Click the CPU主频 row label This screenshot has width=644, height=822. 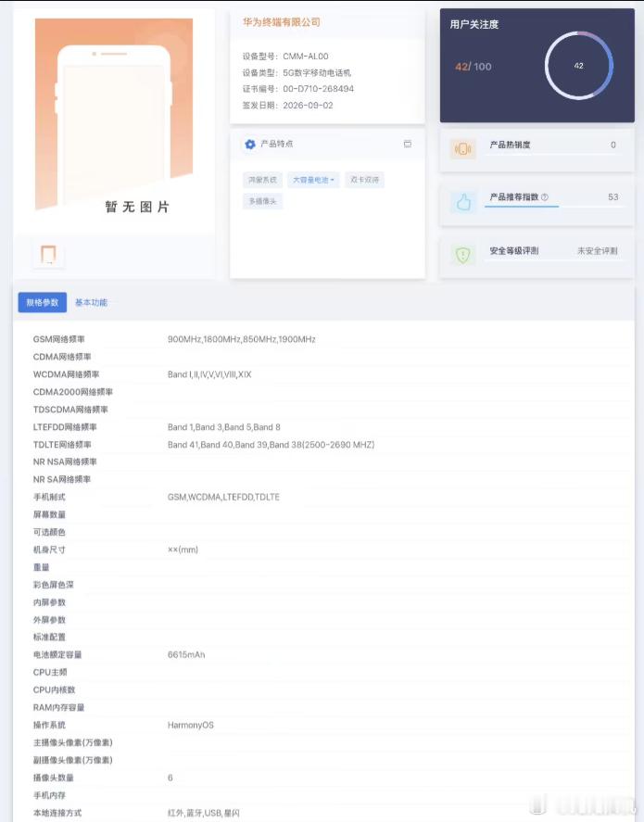pos(50,673)
